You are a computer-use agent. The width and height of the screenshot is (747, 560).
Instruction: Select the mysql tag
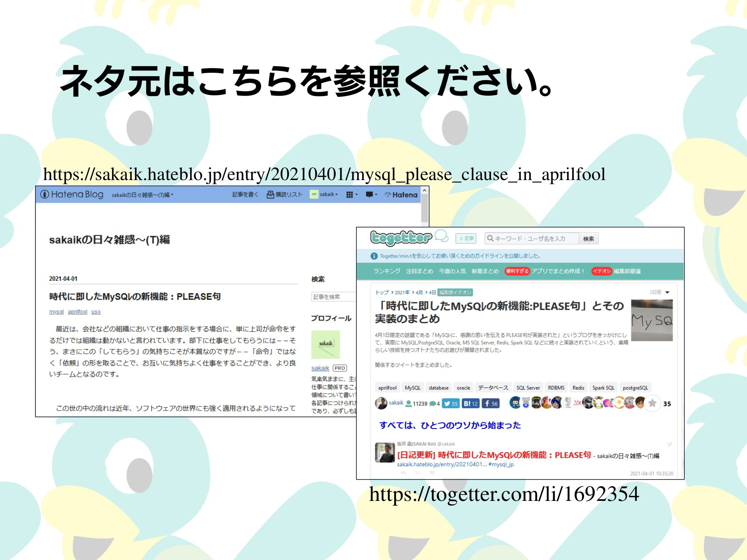click(x=56, y=312)
